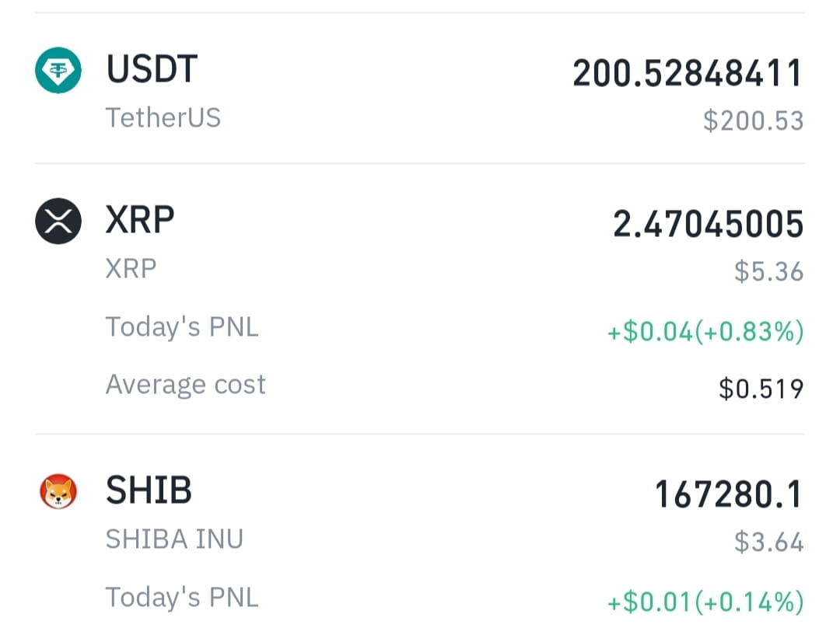Select the TetherUS subtitle label
The width and height of the screenshot is (840, 628).
pos(163,118)
